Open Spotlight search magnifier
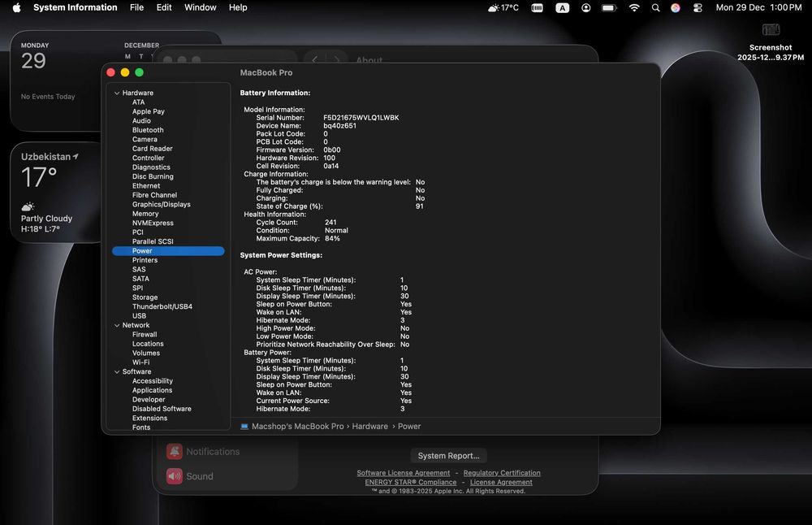This screenshot has width=812, height=525. pyautogui.click(x=655, y=8)
